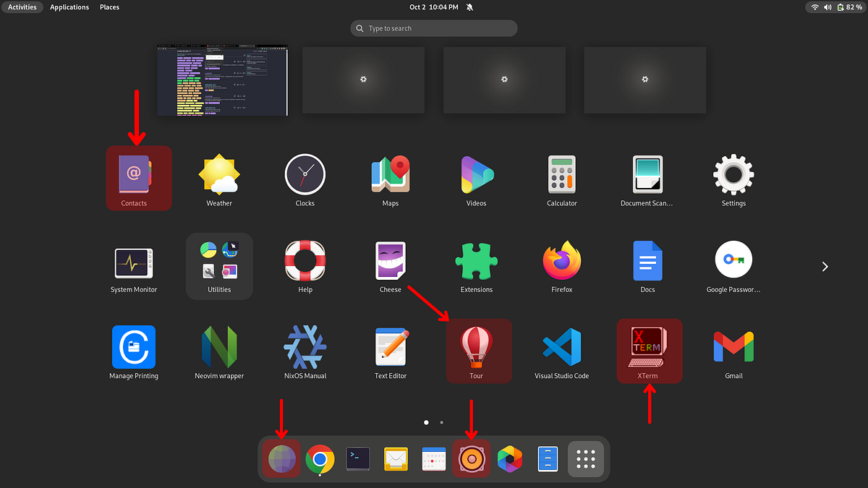
Task: Go to the second app grid page
Action: point(441,422)
